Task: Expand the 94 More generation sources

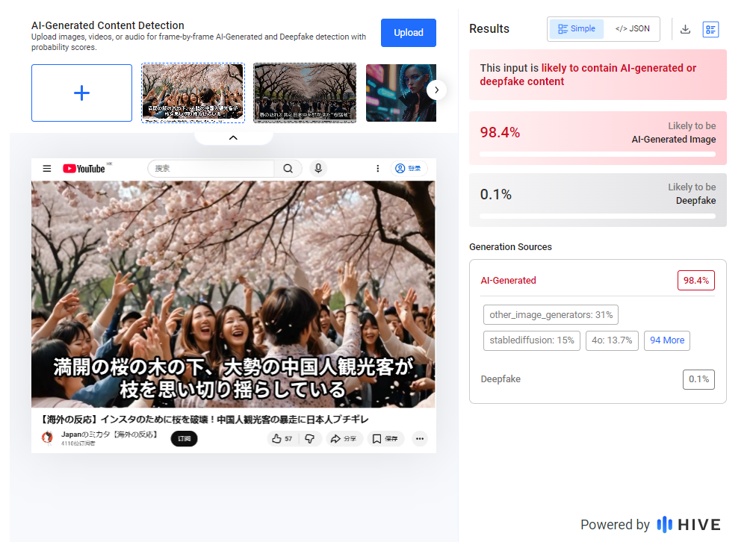Action: (x=666, y=340)
